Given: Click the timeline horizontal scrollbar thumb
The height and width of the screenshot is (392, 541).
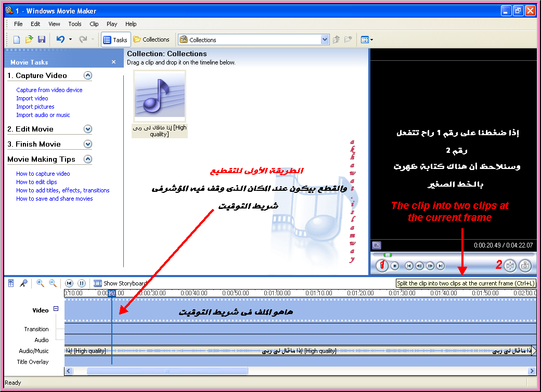Looking at the screenshot, I should pyautogui.click(x=168, y=371).
